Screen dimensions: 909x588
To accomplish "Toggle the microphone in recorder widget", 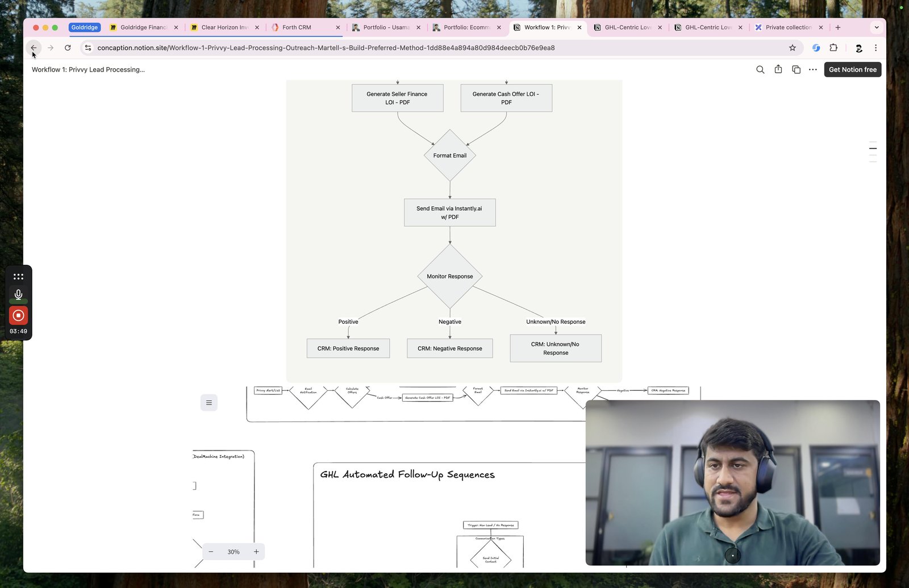I will point(18,294).
